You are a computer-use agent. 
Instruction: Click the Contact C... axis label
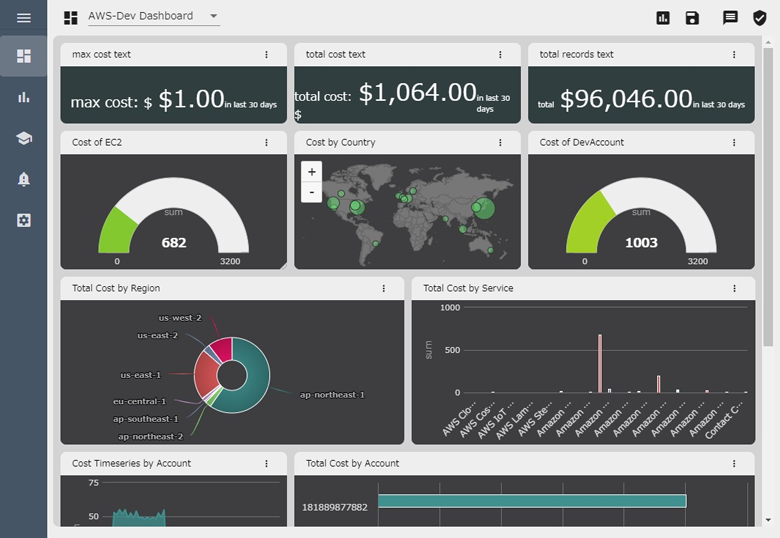(723, 420)
